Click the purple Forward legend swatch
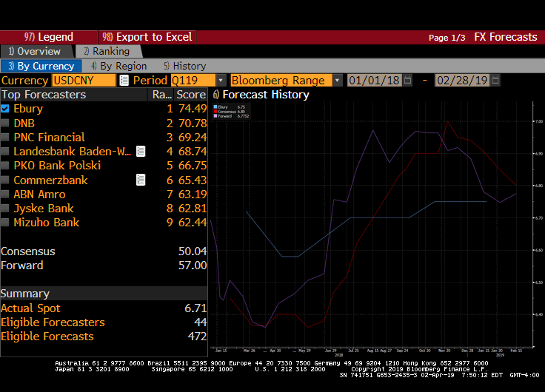Image resolution: width=545 pixels, height=392 pixels. pyautogui.click(x=215, y=116)
